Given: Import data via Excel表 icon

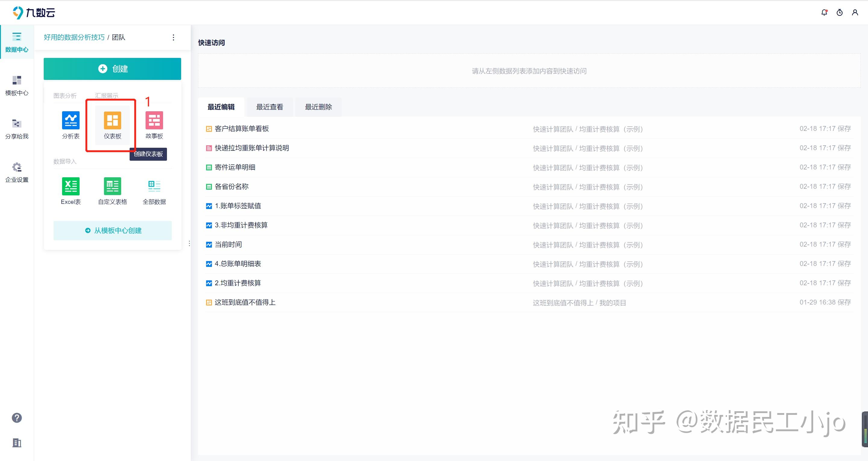Looking at the screenshot, I should (x=71, y=186).
